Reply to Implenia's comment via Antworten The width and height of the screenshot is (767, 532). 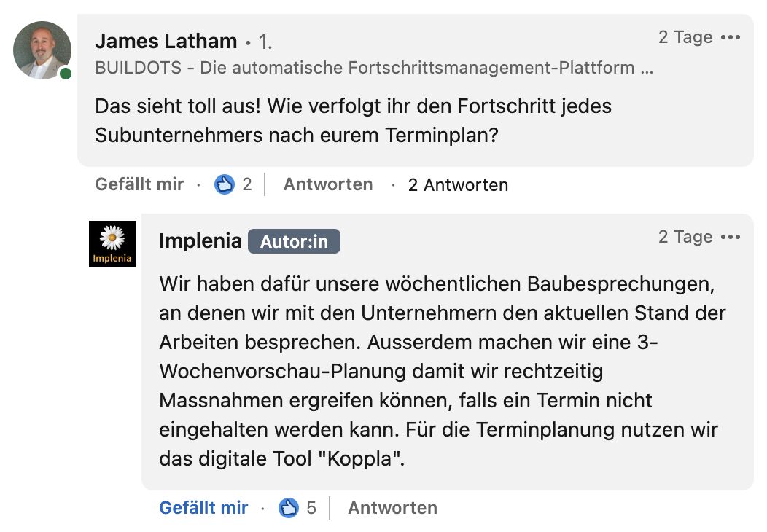[x=392, y=507]
